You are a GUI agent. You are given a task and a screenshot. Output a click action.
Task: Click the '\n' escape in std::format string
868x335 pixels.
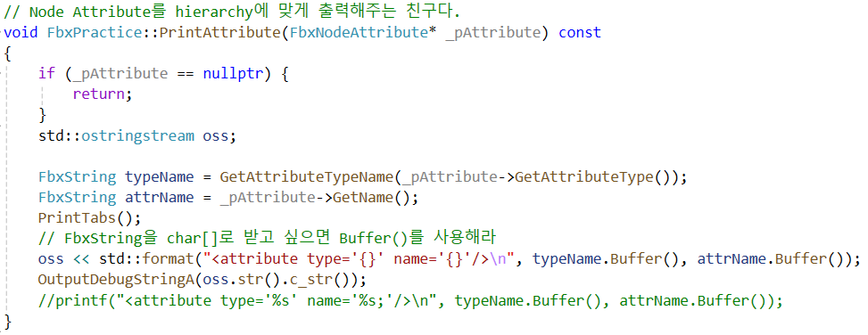(x=497, y=258)
